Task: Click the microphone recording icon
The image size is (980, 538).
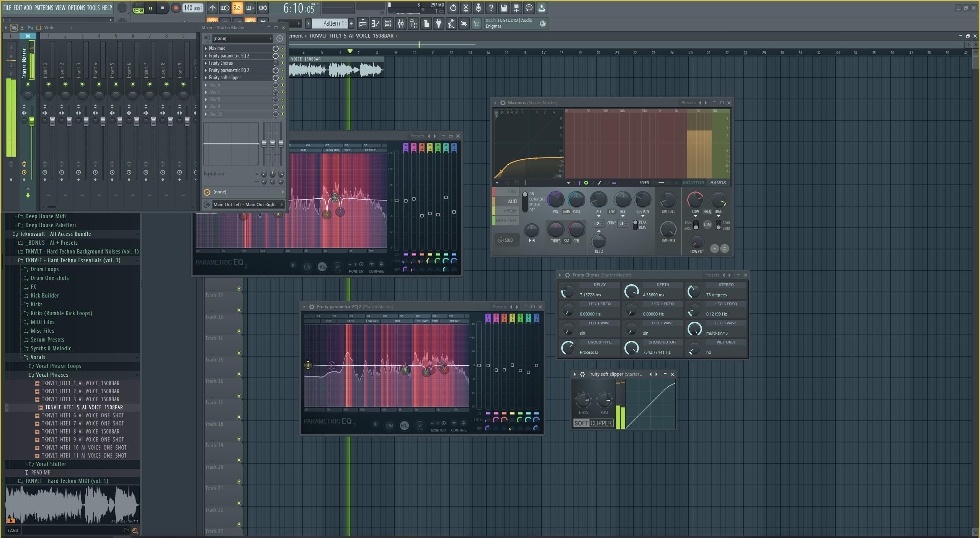Action: click(479, 8)
